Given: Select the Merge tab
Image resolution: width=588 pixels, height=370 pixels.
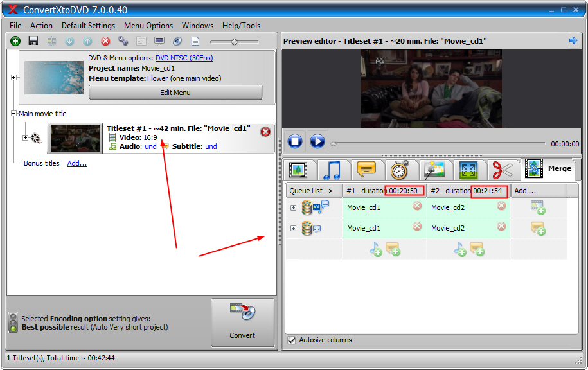Looking at the screenshot, I should pos(549,169).
